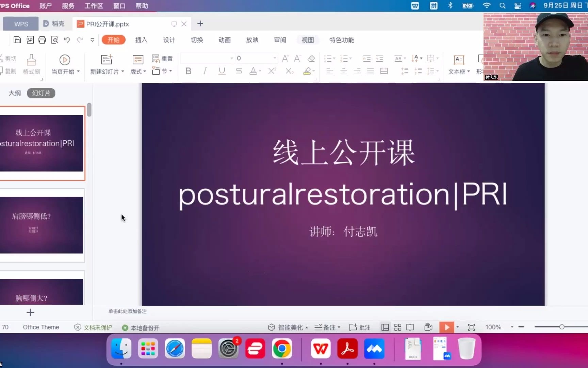Image resolution: width=588 pixels, height=368 pixels.
Task: Select the 肩膀哪侧低 slide thumbnail
Action: 42,225
